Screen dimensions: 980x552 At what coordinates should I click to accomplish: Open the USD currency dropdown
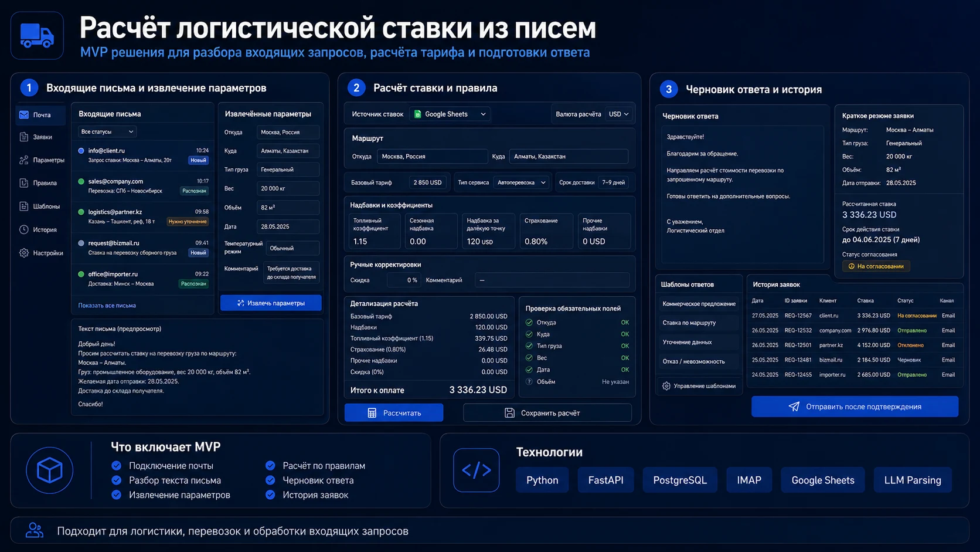(618, 114)
